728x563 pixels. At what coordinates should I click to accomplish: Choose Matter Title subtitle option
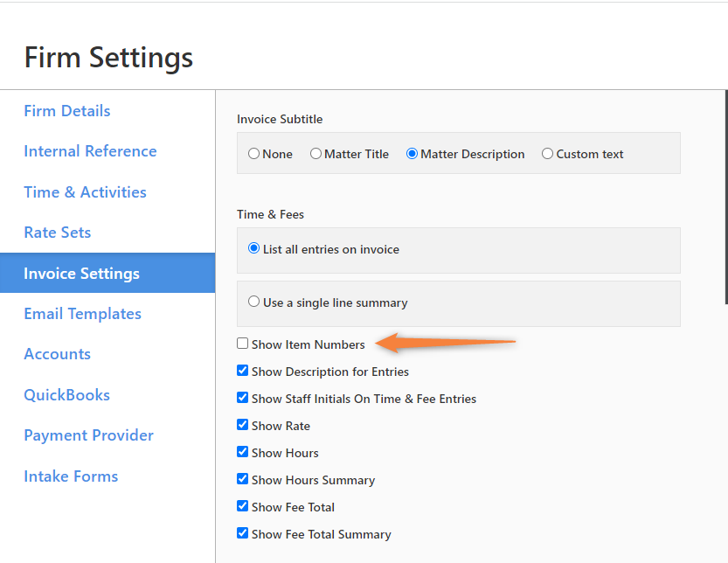pos(316,154)
